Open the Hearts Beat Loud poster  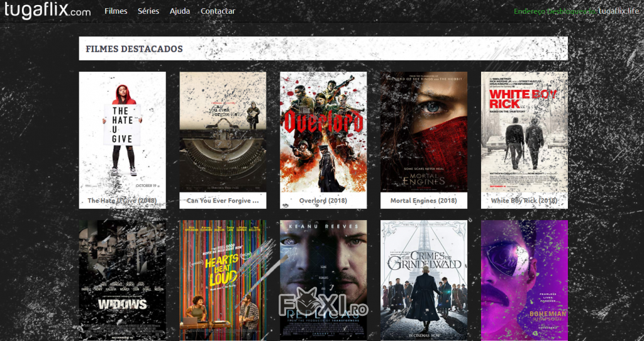point(223,280)
